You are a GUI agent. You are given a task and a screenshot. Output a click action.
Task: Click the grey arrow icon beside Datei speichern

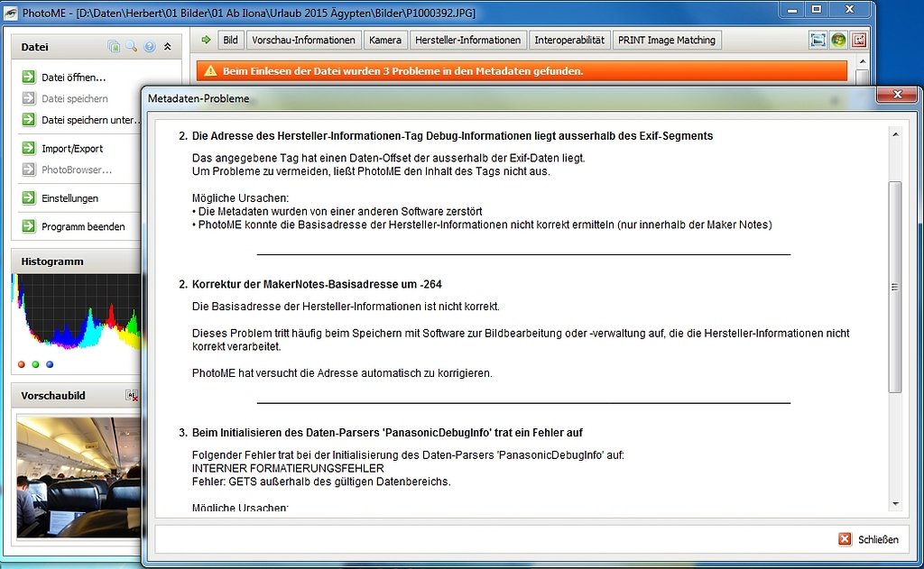pos(28,97)
